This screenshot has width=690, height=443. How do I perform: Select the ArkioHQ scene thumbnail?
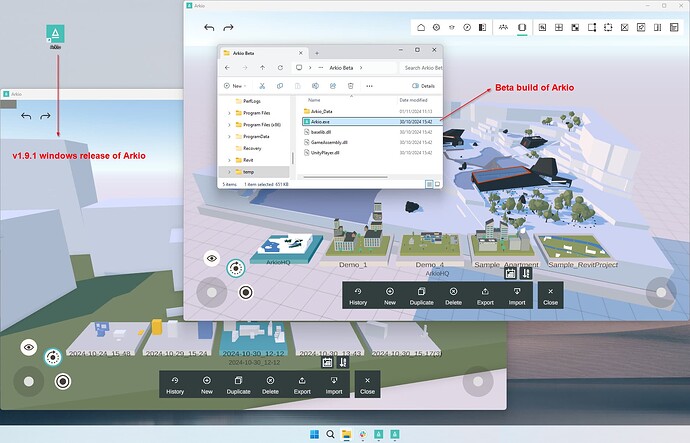286,249
